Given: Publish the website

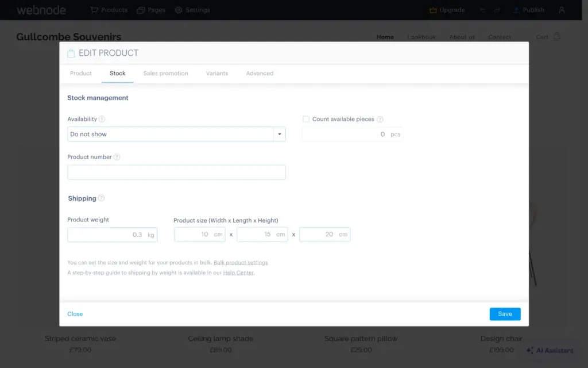Looking at the screenshot, I should (529, 10).
